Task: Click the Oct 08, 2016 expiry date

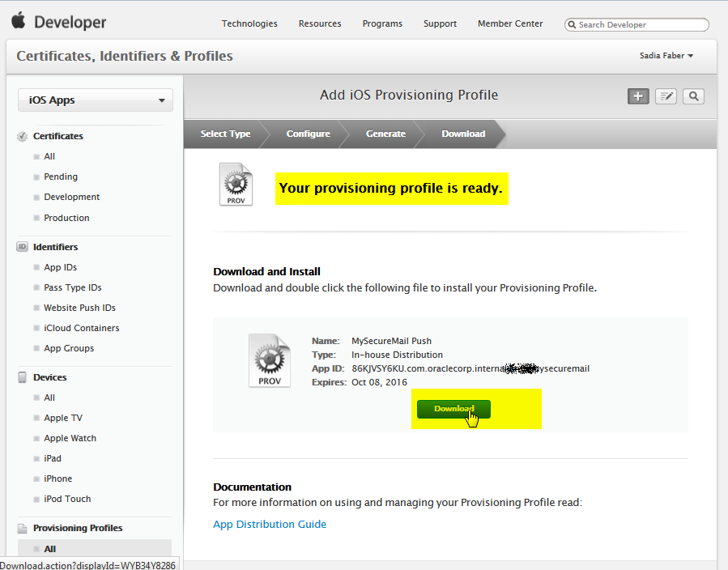Action: coord(379,382)
